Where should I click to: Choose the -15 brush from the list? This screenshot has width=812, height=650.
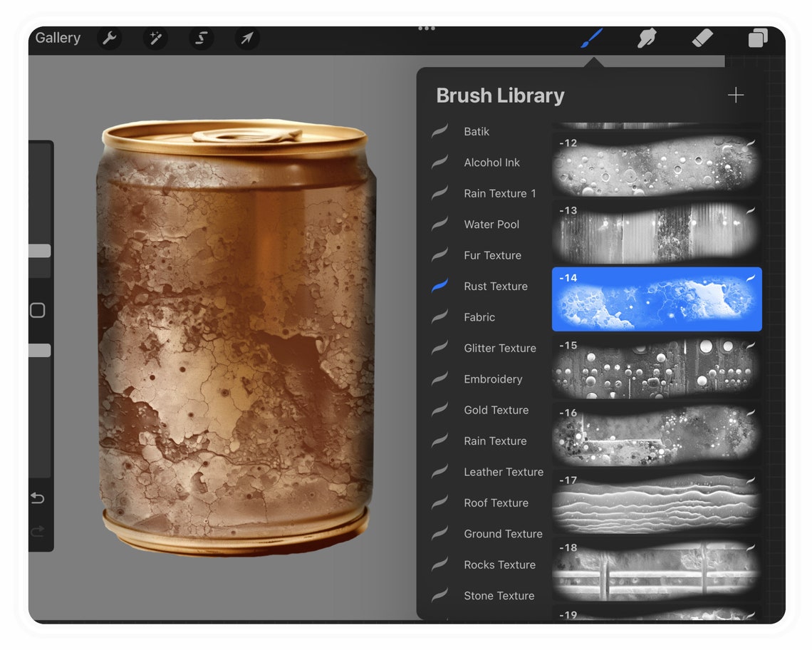[x=656, y=368]
